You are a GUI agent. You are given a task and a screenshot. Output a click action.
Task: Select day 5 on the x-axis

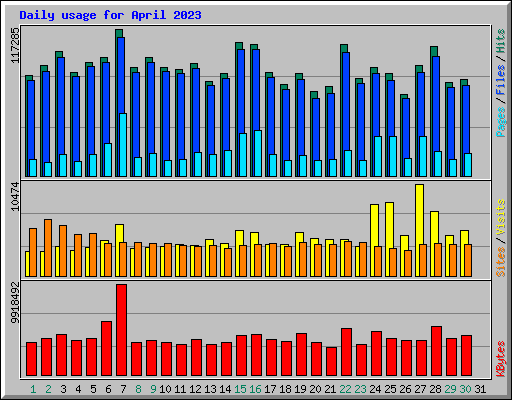coord(93,389)
